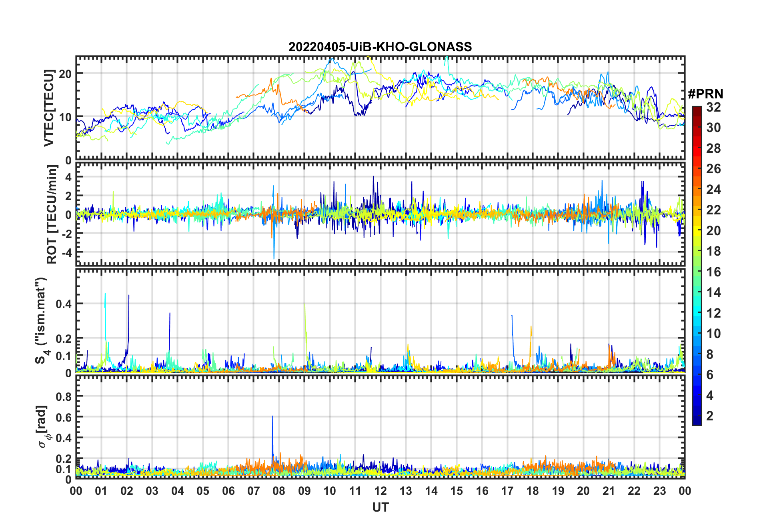Select the 26 tick on the PRN colorbar
761x532 pixels.
pyautogui.click(x=713, y=169)
